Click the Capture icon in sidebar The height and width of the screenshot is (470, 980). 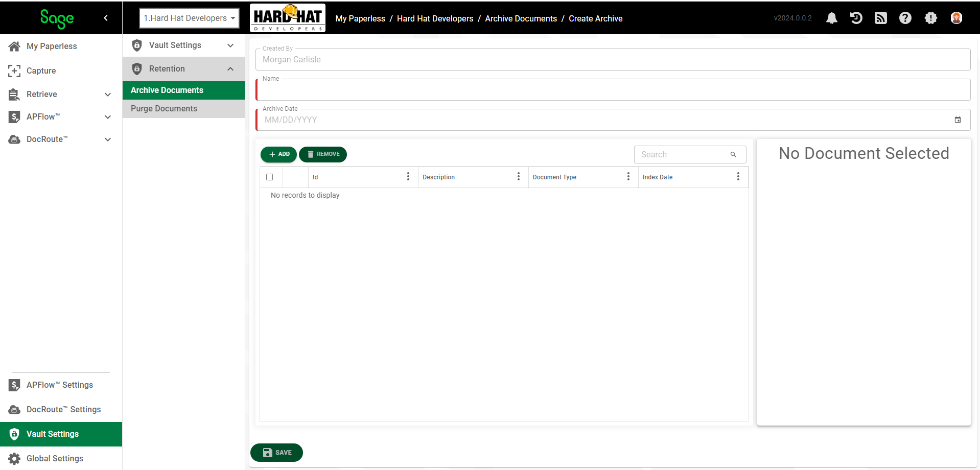point(14,70)
